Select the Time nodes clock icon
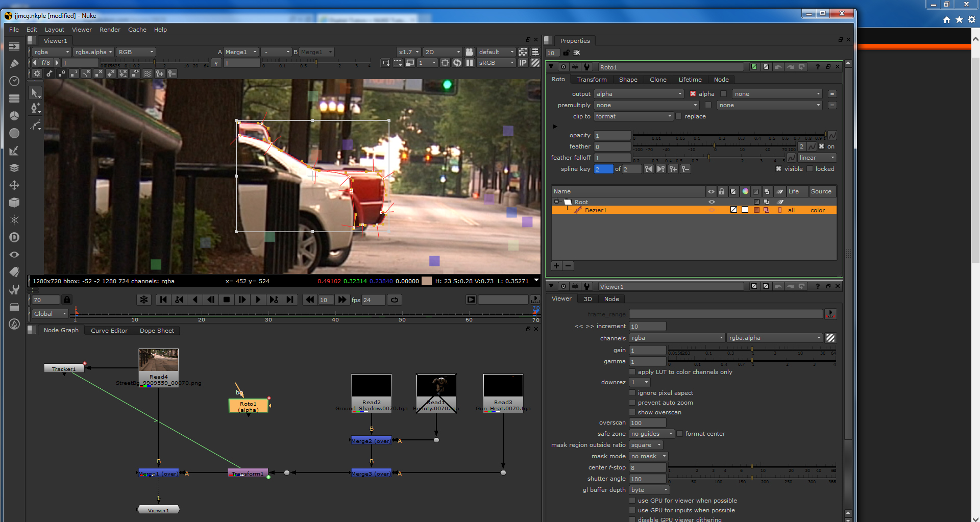The image size is (980, 522). (14, 81)
